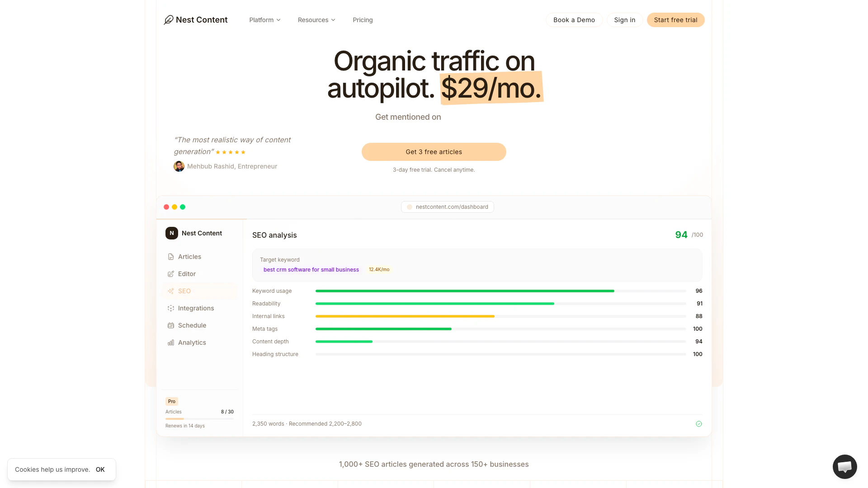Open the chat widget bubble icon
Viewport: 868px width, 488px height.
click(844, 467)
